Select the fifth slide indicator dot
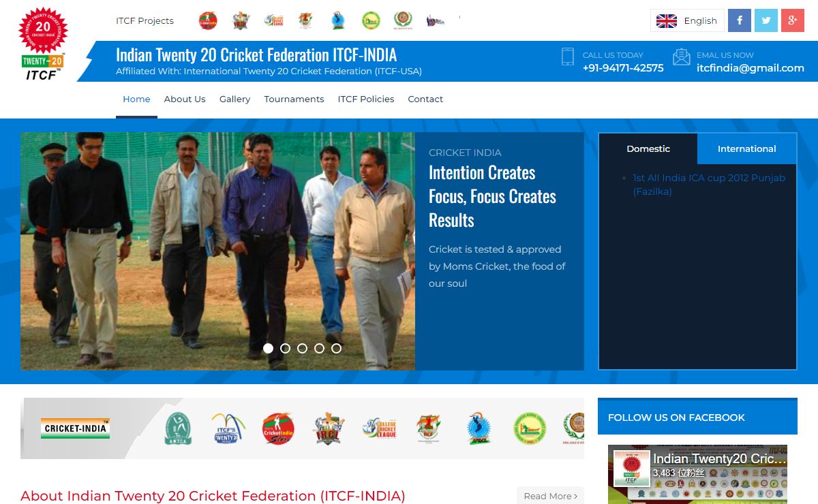Screen dimensions: 818x504 (336, 348)
